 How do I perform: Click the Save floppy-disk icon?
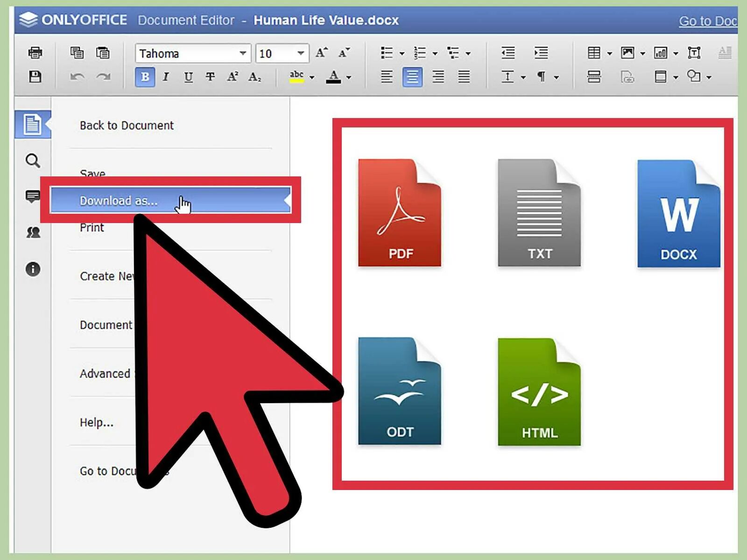pos(35,77)
